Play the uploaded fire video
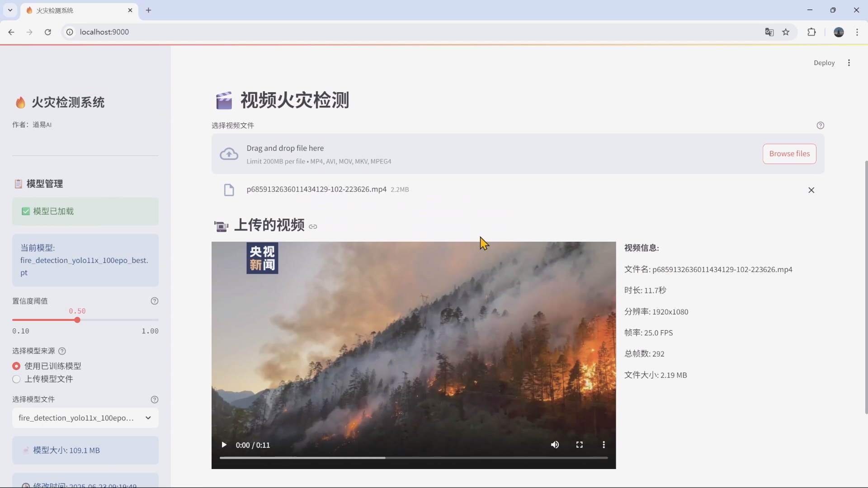Image resolution: width=868 pixels, height=488 pixels. click(x=224, y=445)
